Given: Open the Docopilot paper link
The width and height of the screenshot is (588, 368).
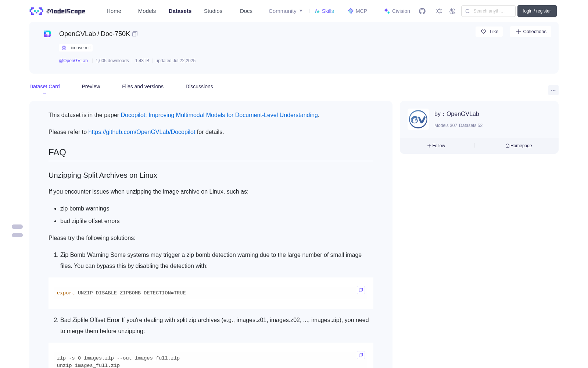Looking at the screenshot, I should [219, 115].
